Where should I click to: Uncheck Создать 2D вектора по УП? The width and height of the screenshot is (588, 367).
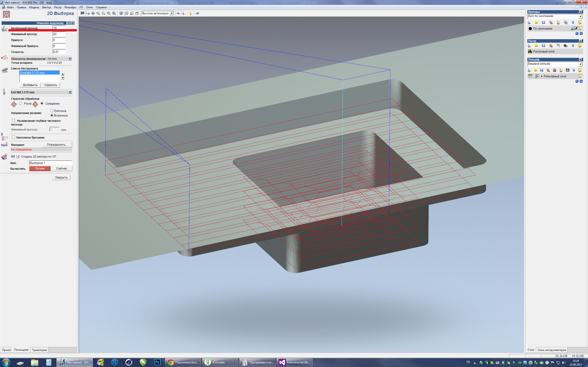(x=18, y=157)
